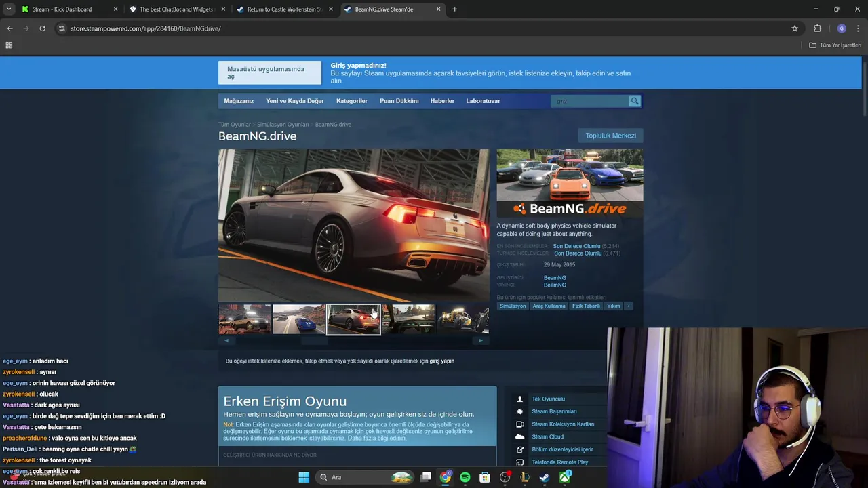Click the Chrome icon on the taskbar

[445, 477]
